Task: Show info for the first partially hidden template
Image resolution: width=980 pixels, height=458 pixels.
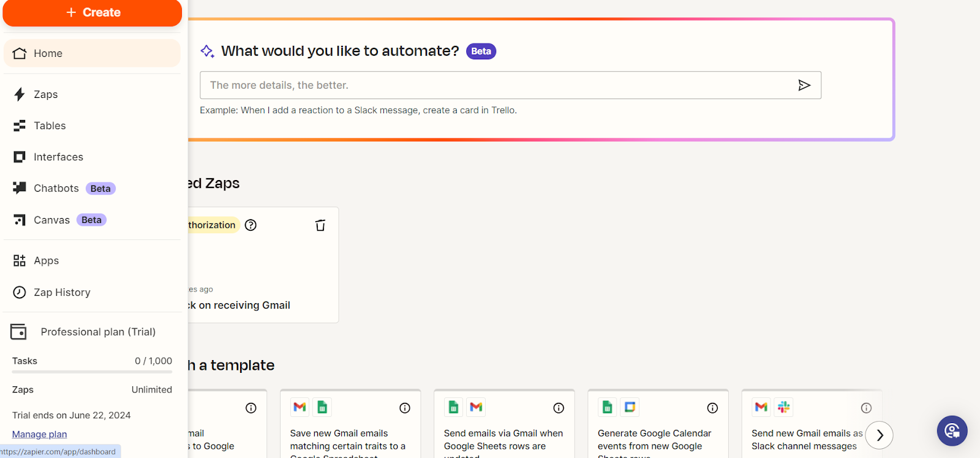Action: tap(251, 408)
